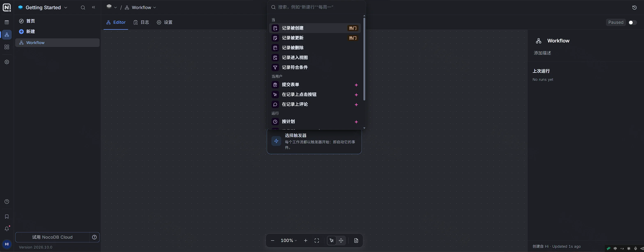Click the NocoDB logo icon
This screenshot has height=252, width=644.
(7, 8)
